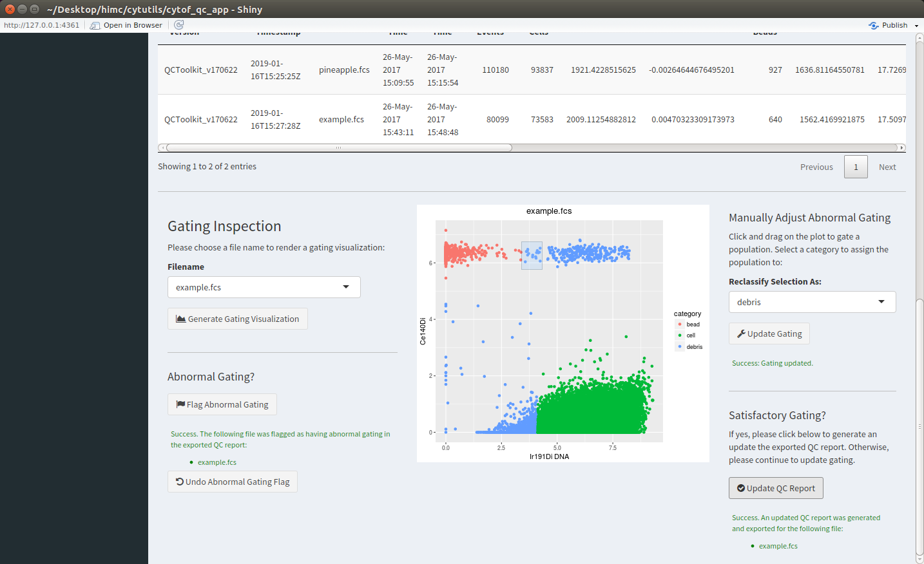924x564 pixels.
Task: Click the Open in Browser icon
Action: tap(95, 25)
